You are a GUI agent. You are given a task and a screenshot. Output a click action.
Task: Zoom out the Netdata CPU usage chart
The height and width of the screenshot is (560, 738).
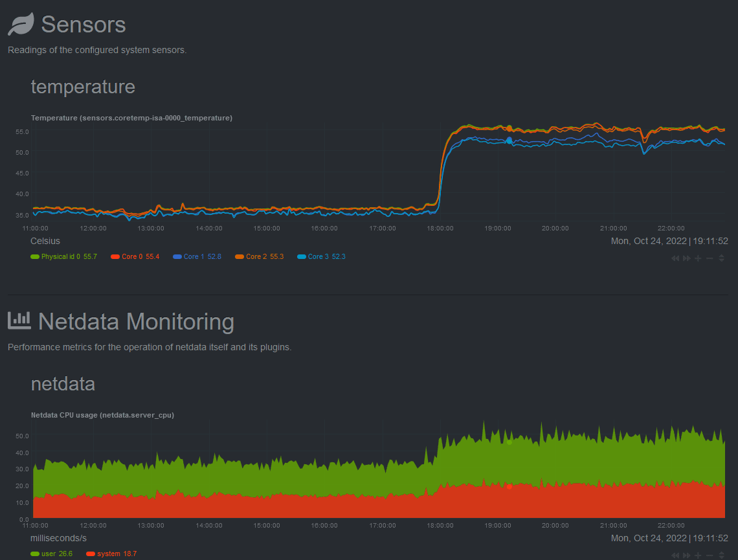click(710, 555)
